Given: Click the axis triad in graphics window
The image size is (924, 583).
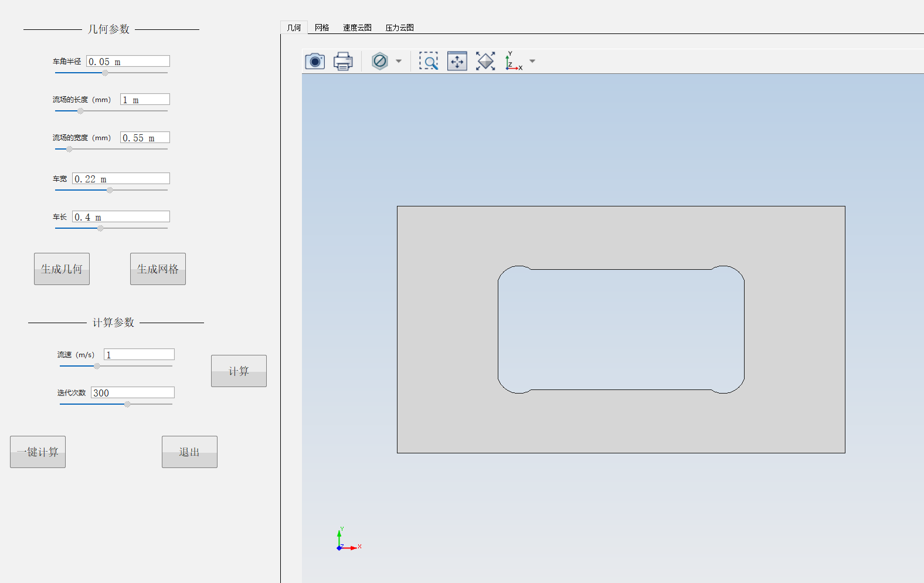Looking at the screenshot, I should click(x=349, y=540).
